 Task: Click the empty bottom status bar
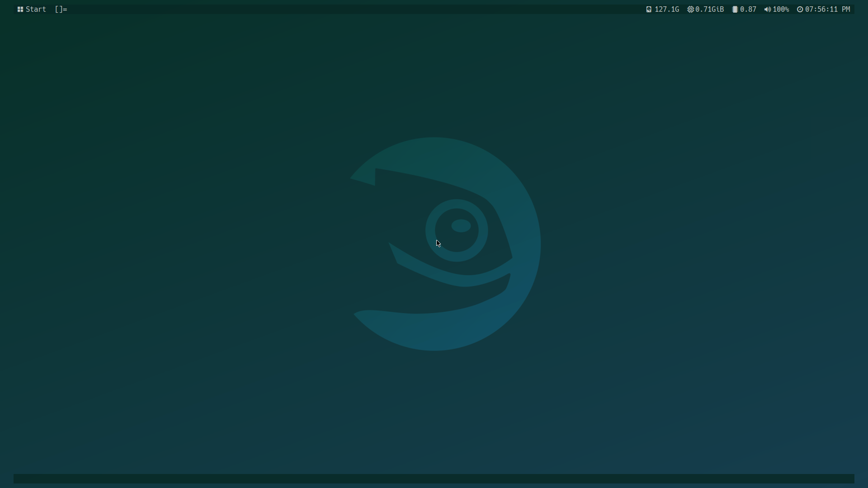click(434, 479)
